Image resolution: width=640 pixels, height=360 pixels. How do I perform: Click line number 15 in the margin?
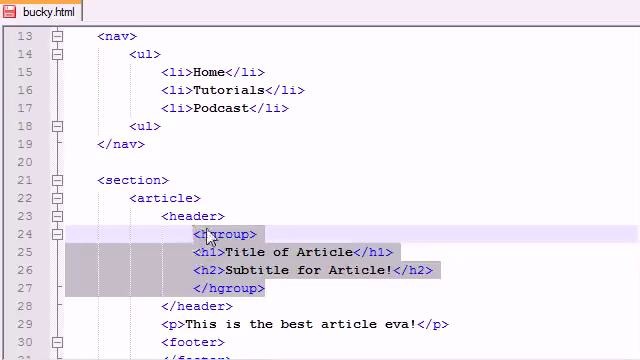pos(25,72)
